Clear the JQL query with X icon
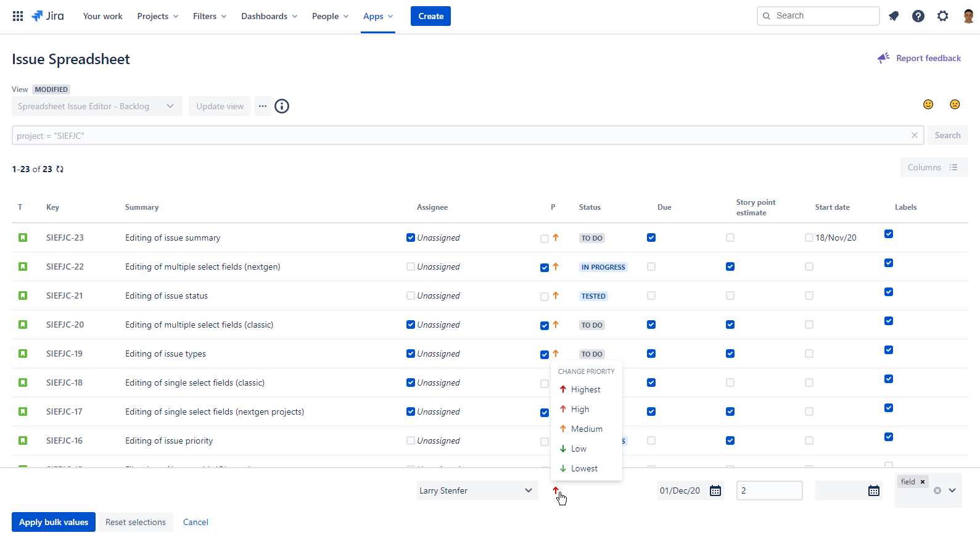This screenshot has width=980, height=538. pos(915,135)
